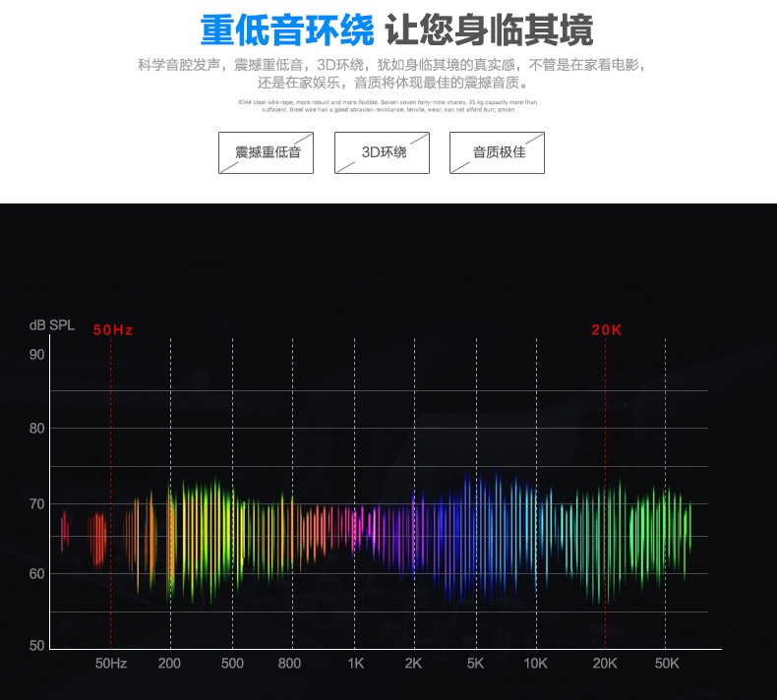This screenshot has width=777, height=700.
Task: Click the 90 value on the vertical axis
Action: (x=36, y=354)
